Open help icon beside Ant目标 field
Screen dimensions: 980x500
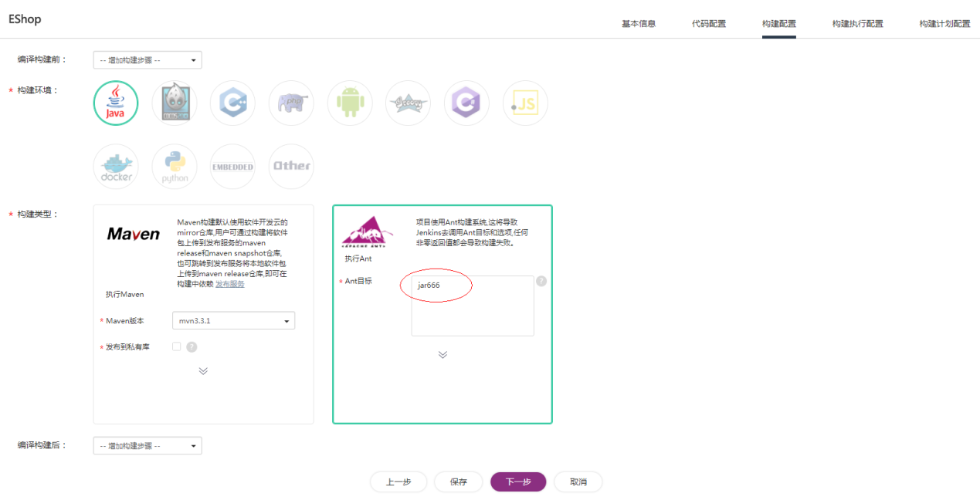[x=541, y=281]
